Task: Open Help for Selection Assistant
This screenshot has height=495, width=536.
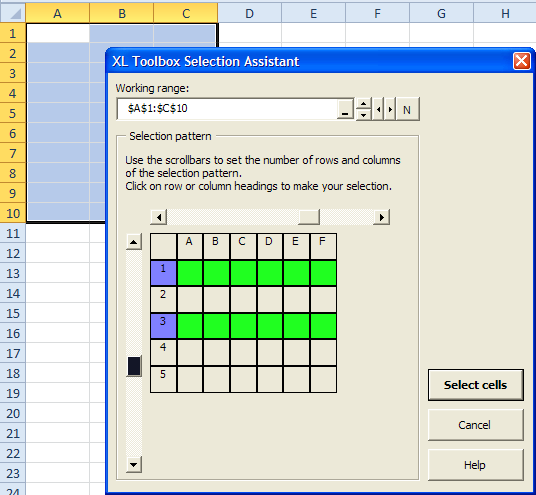Action: [x=475, y=465]
